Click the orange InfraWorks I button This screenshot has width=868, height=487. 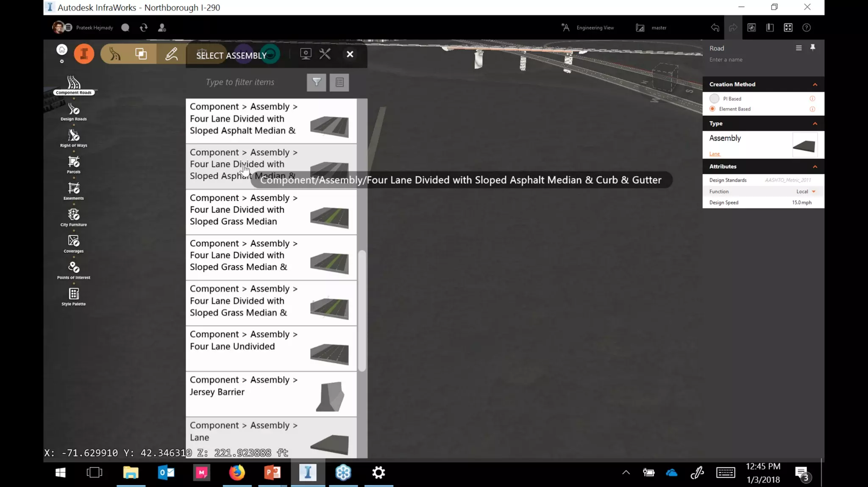(x=84, y=54)
